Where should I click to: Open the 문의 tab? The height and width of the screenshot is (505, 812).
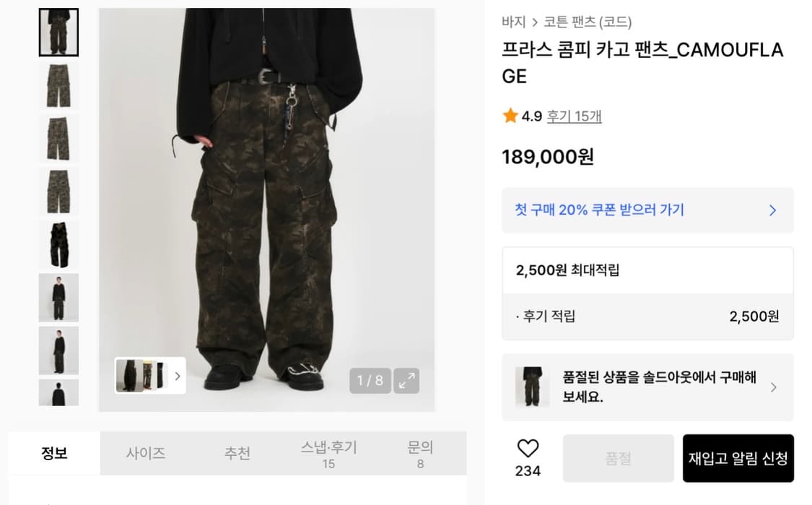click(x=420, y=454)
